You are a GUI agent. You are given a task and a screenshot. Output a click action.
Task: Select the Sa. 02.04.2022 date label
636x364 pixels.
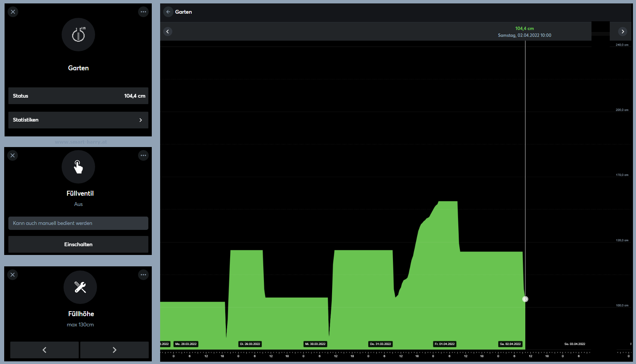tap(510, 344)
